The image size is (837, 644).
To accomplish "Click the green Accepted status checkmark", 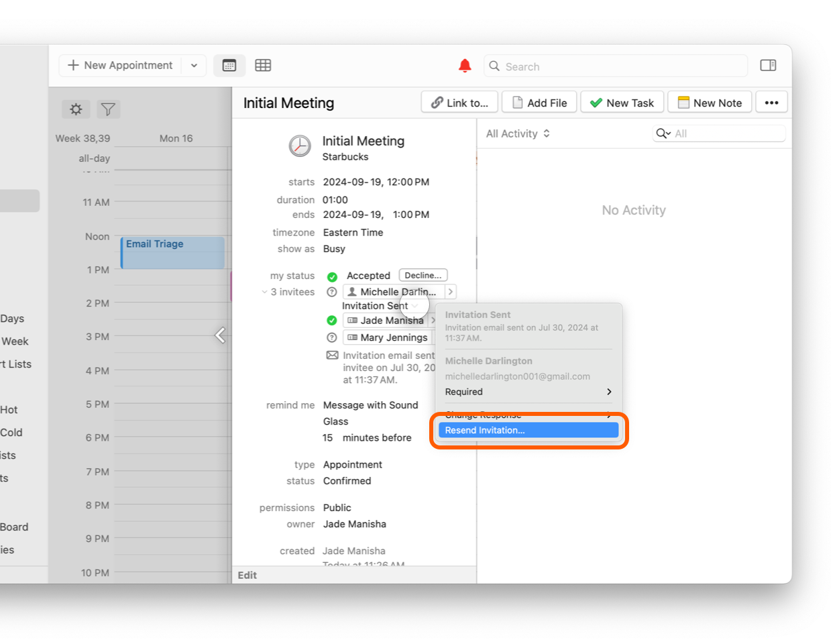I will point(332,276).
